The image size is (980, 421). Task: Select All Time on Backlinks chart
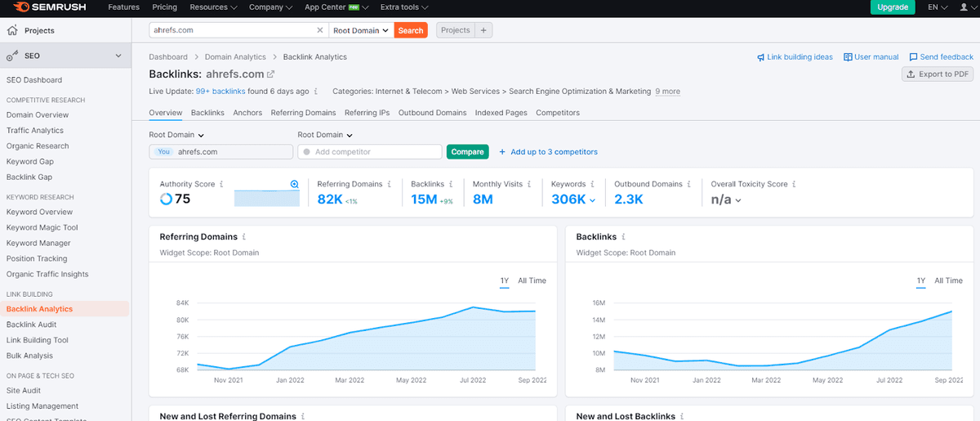948,280
